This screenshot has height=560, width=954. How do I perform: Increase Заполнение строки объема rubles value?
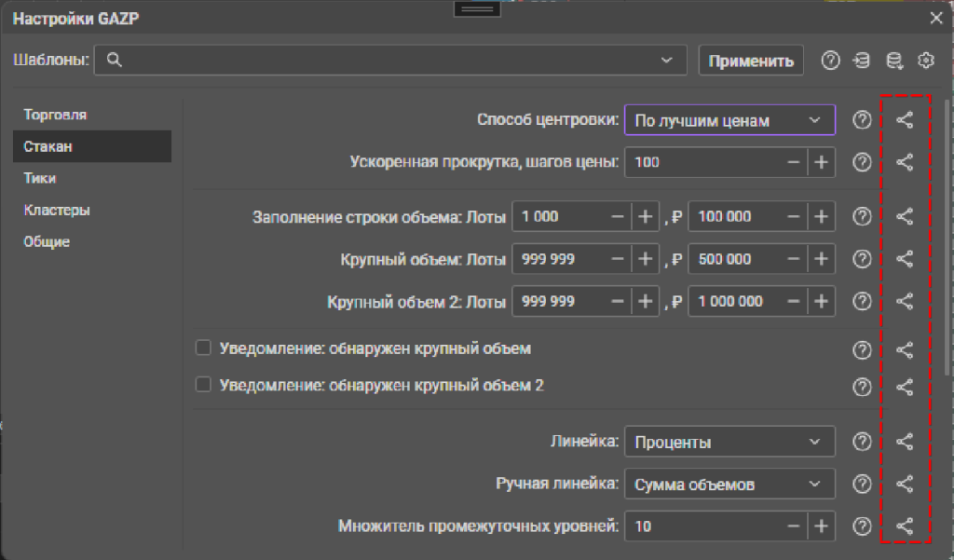[x=822, y=217]
